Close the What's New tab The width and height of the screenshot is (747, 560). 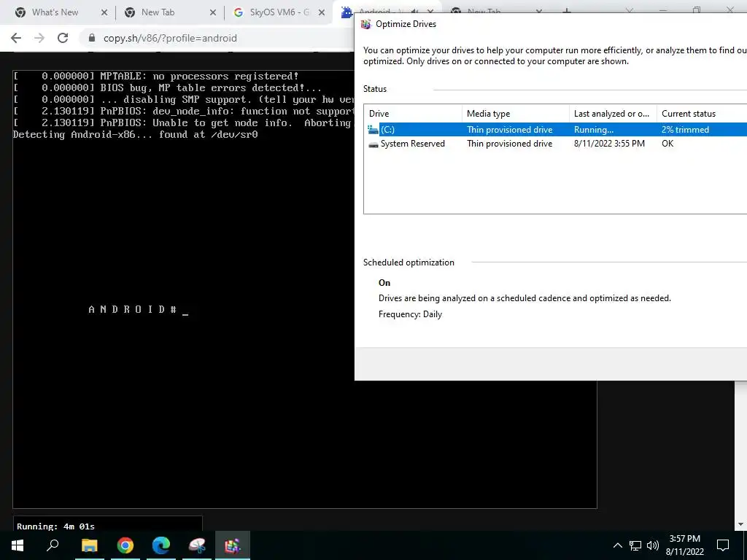point(104,12)
